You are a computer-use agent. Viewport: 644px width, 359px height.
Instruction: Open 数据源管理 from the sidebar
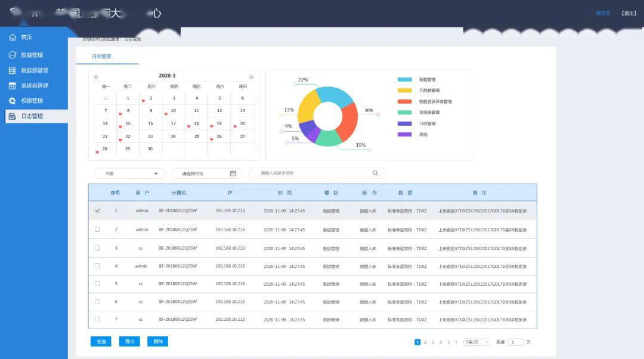tap(35, 70)
